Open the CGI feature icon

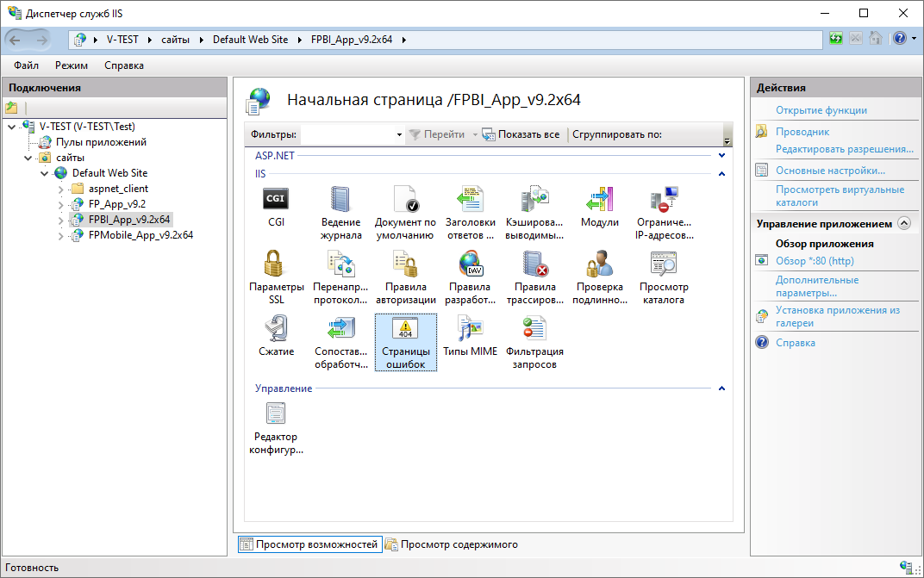[276, 199]
